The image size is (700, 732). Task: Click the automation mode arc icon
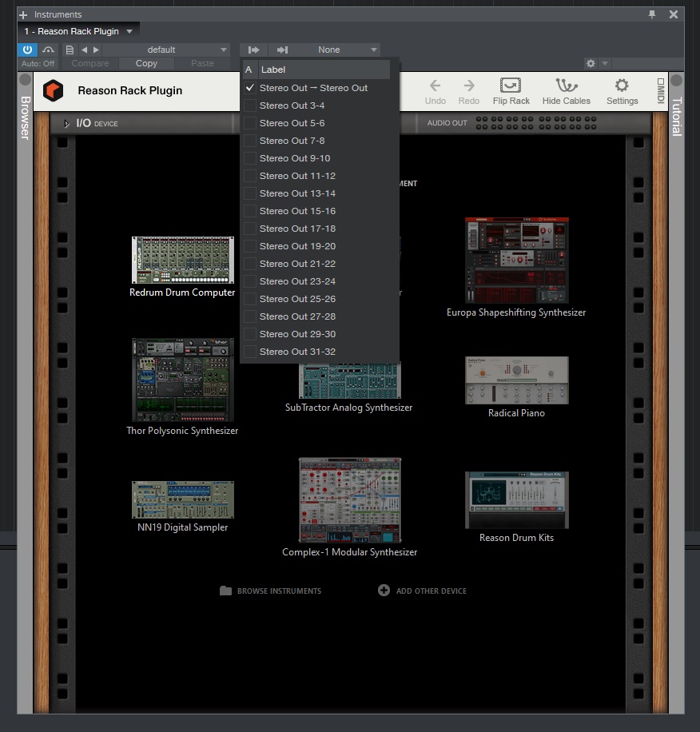pyautogui.click(x=48, y=50)
